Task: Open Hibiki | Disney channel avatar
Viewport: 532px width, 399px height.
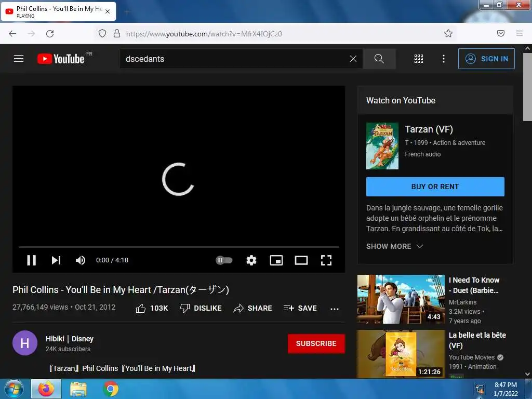Action: 25,343
